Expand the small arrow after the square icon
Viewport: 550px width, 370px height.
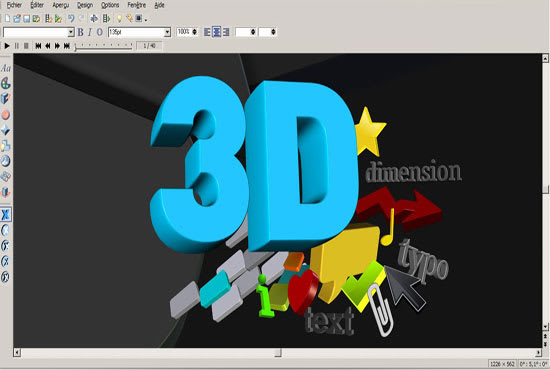(x=145, y=19)
